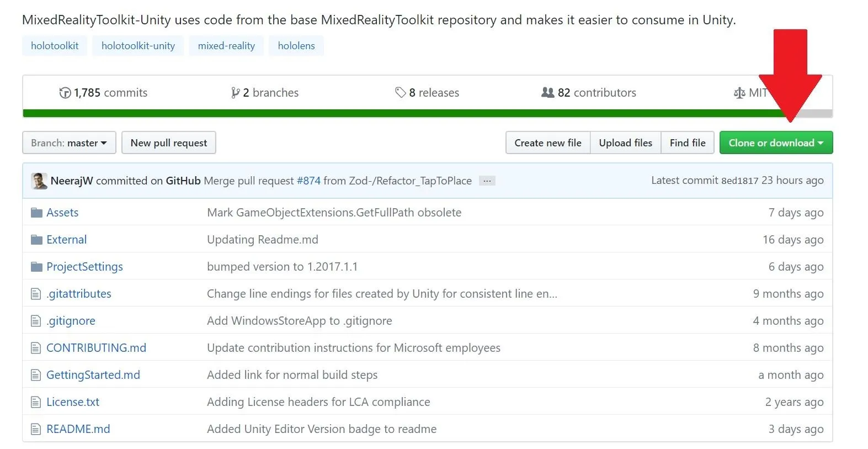868x449 pixels.
Task: Click the green language breakdown bar
Action: point(406,114)
